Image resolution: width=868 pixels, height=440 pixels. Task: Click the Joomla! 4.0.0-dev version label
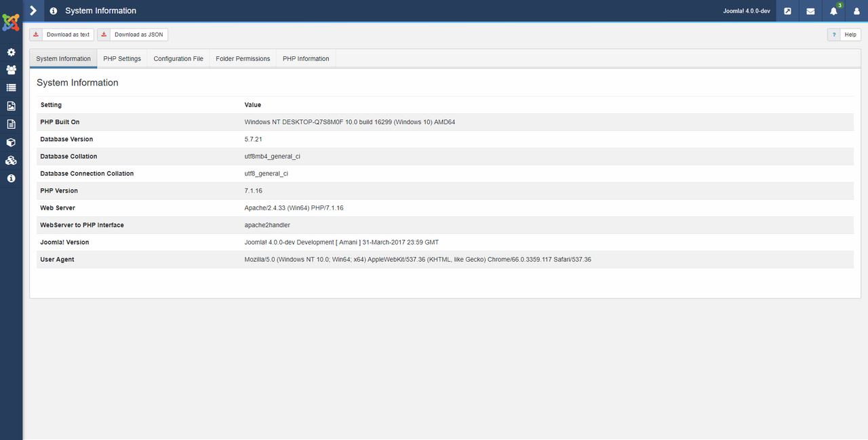tap(747, 12)
